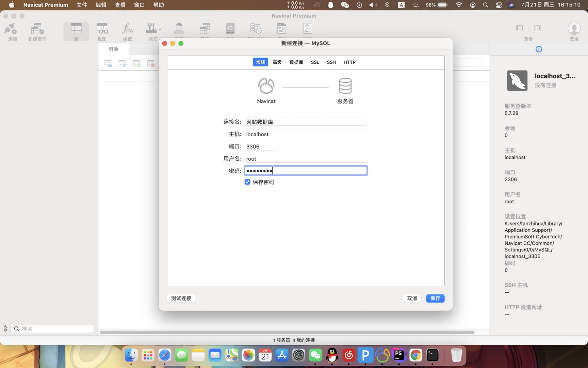This screenshot has height=368, width=588.
Task: Click the Backup toolbar icon
Action: (x=230, y=29)
